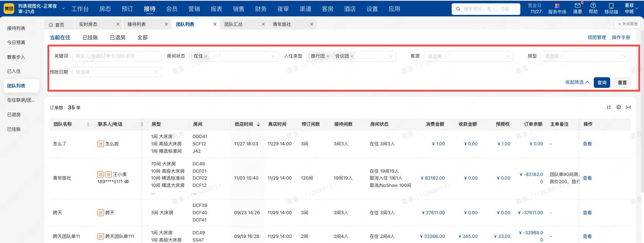
Task: Click the table sort order icon
Action: click(609, 107)
